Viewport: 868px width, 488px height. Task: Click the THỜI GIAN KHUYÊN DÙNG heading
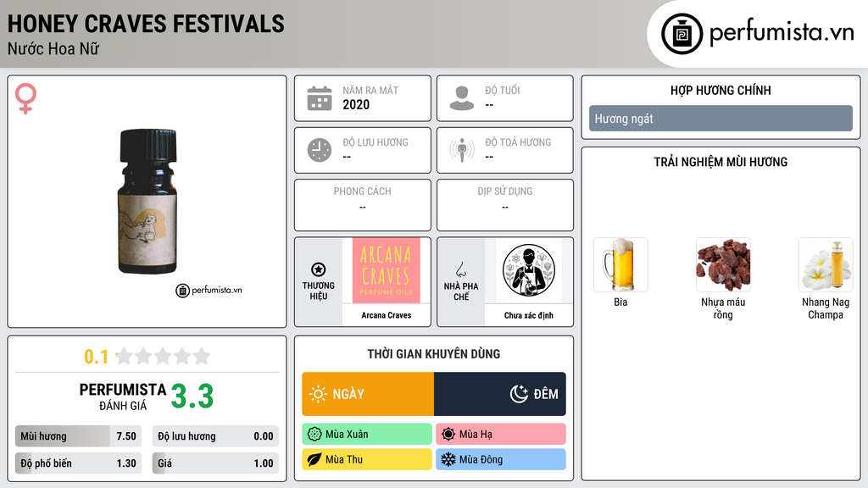point(434,354)
